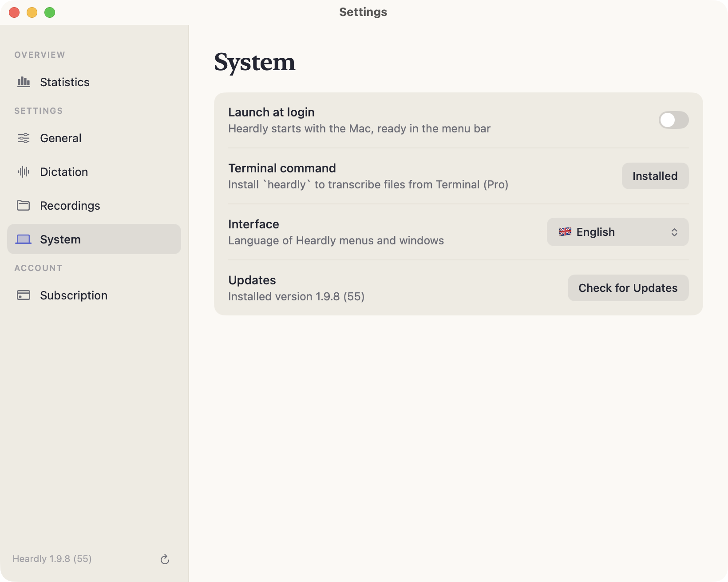Click the Statistics bar chart icon
The height and width of the screenshot is (582, 728).
pos(24,82)
